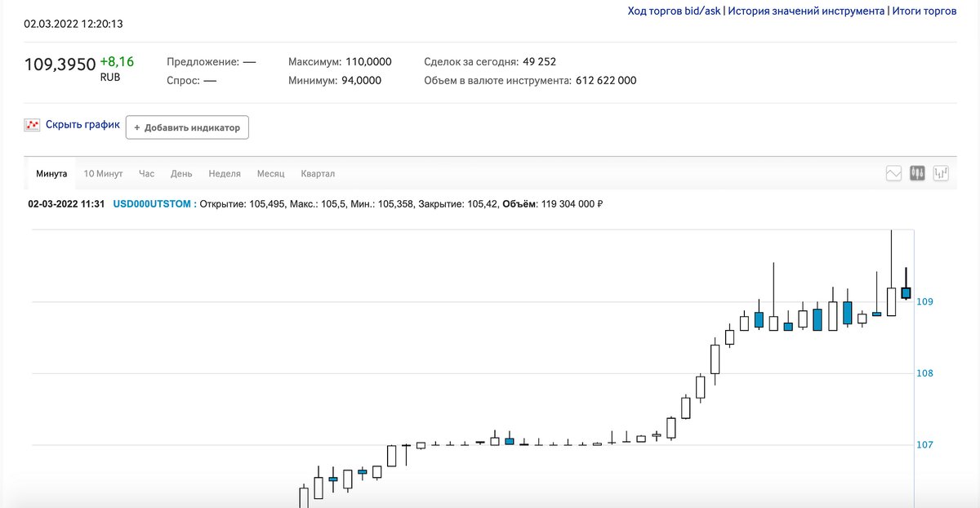Select the 'Неделя' timeframe tab
Viewport: 980px width, 508px height.
point(225,174)
